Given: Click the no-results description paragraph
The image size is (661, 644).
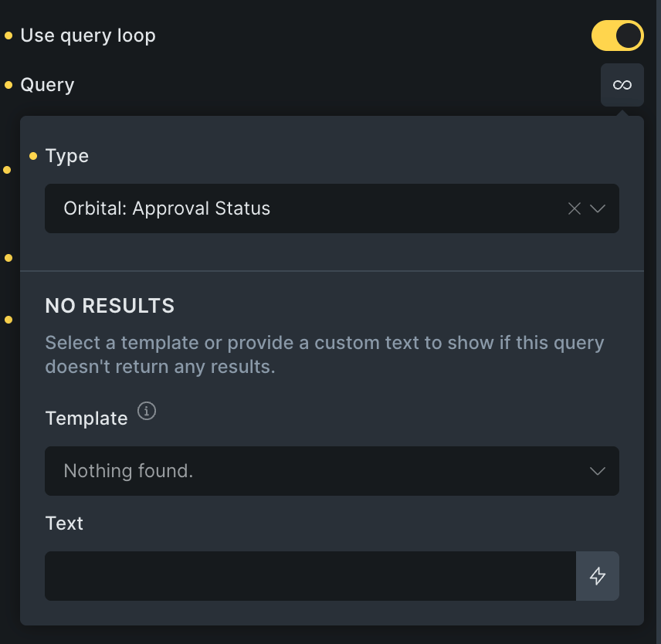Looking at the screenshot, I should click(324, 354).
